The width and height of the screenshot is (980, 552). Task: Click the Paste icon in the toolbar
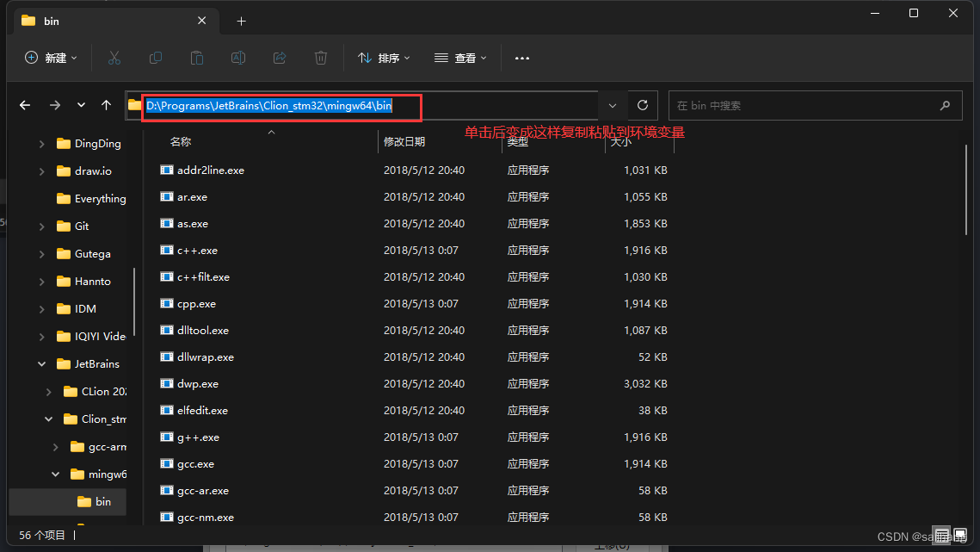pyautogui.click(x=196, y=58)
